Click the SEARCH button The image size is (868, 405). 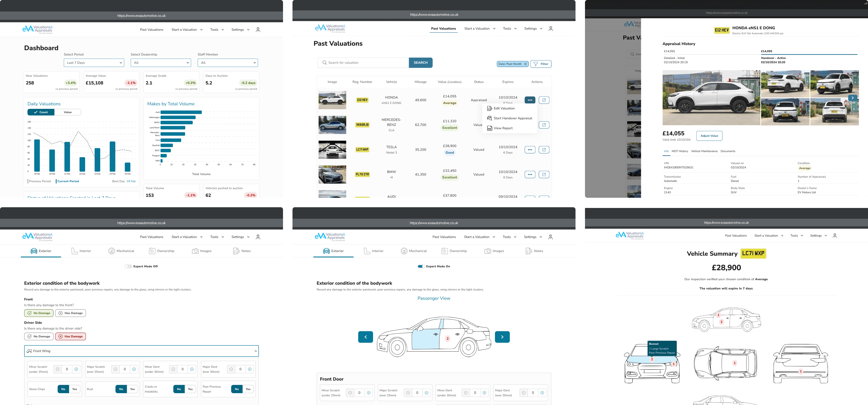[x=420, y=63]
